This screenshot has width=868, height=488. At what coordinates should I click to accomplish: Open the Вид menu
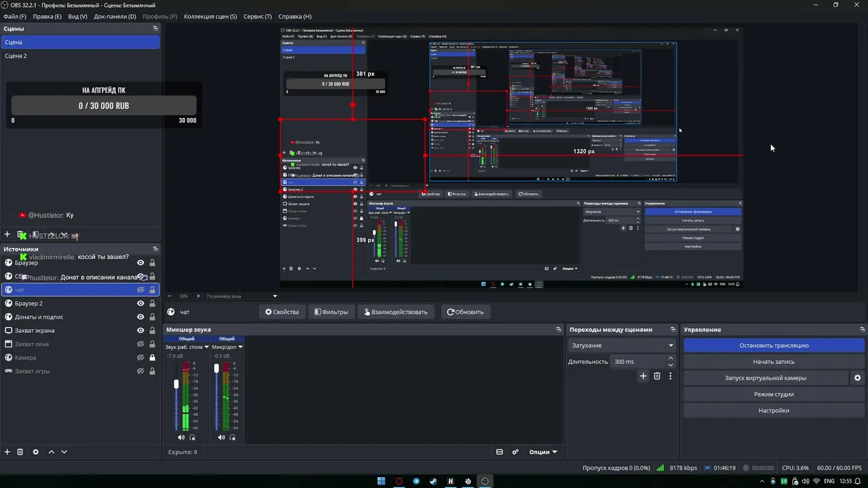click(x=77, y=16)
